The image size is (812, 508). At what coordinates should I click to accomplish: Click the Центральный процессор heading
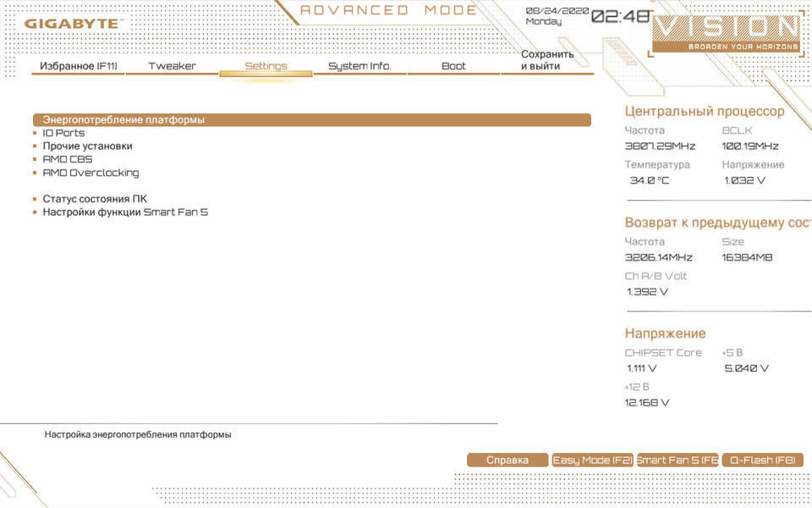[x=705, y=112]
